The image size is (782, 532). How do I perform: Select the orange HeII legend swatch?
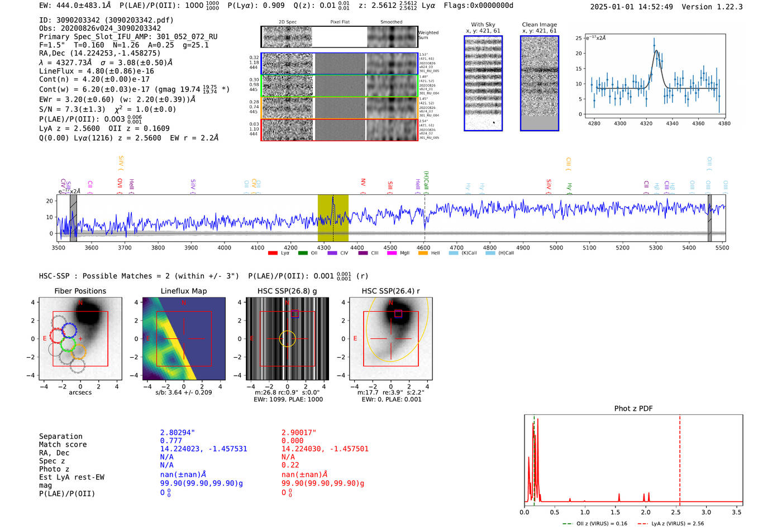pyautogui.click(x=423, y=253)
